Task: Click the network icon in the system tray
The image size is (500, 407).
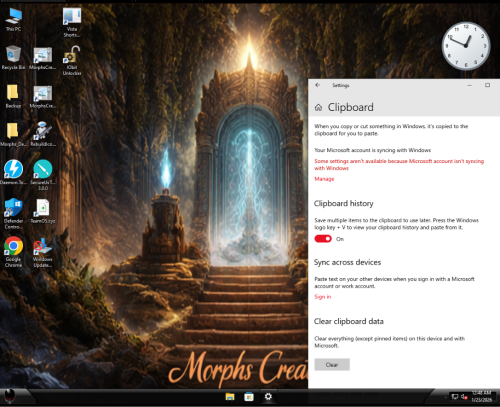Action: point(455,397)
